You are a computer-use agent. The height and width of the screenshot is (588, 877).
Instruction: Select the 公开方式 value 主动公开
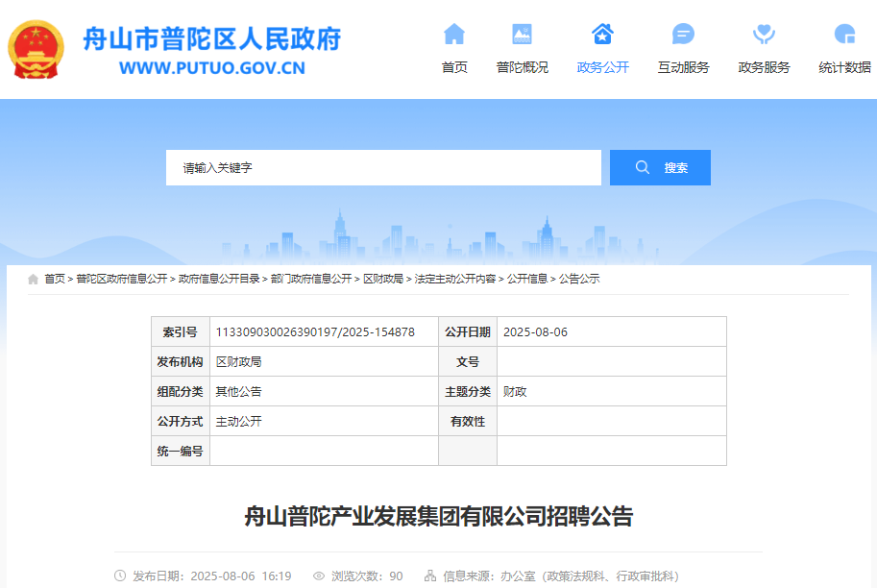coord(239,421)
